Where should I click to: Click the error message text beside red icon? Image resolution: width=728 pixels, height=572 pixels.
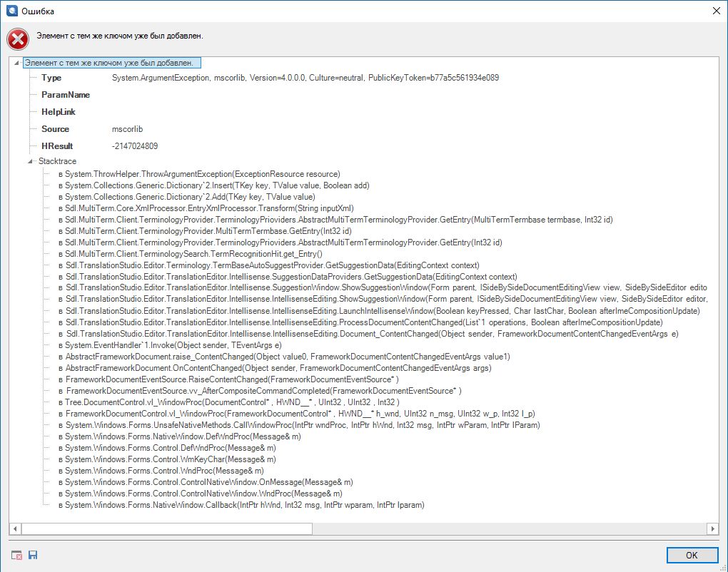(x=120, y=36)
